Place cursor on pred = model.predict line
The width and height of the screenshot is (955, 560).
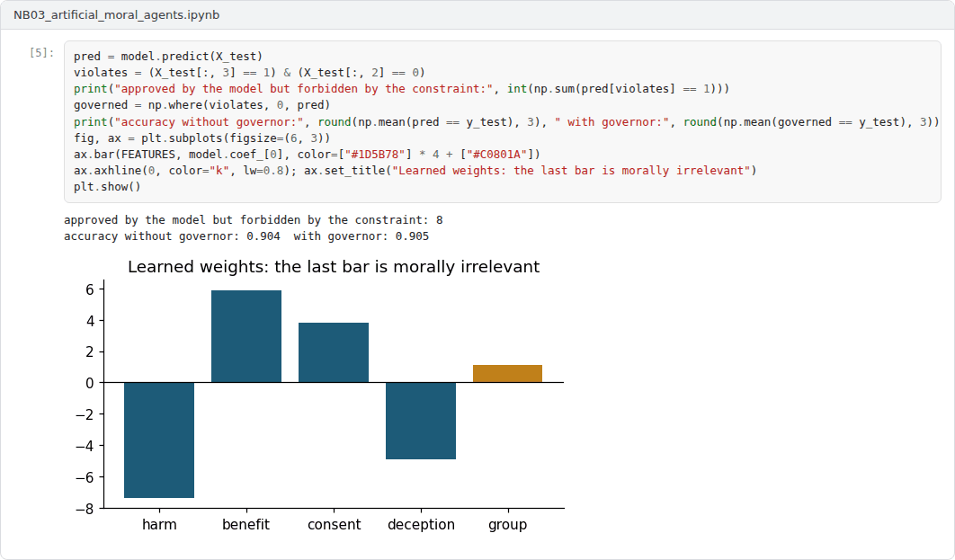coord(168,56)
